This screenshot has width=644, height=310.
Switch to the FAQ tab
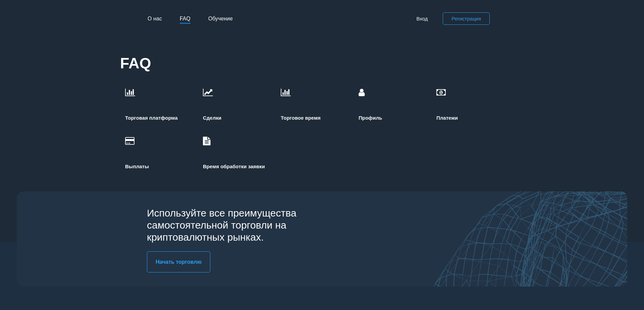coord(185,19)
